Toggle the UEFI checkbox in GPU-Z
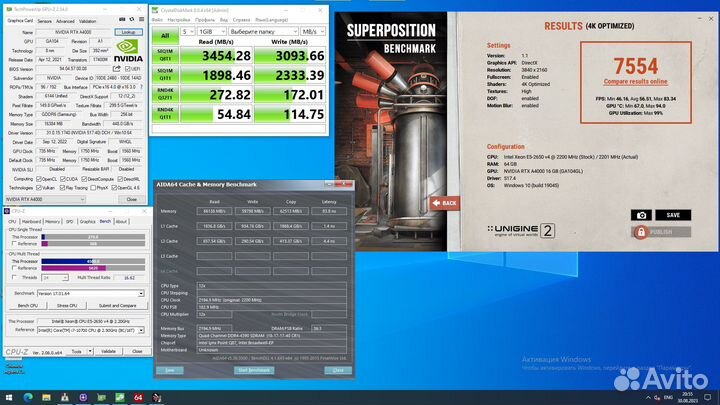The height and width of the screenshot is (405, 720). point(128,69)
